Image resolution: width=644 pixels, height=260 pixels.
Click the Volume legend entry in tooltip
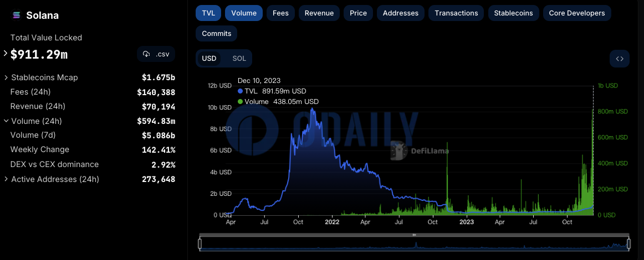(x=278, y=102)
